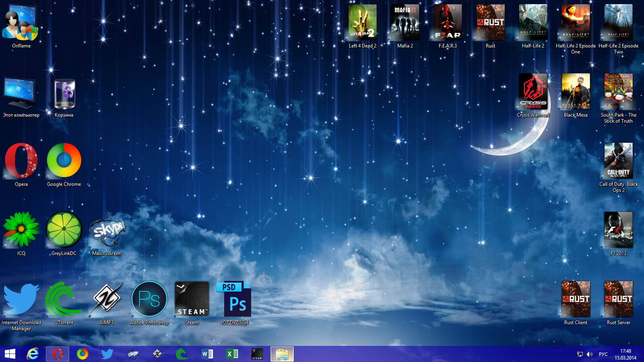
Task: Launch the Steam desktop shortcut
Action: coord(192,304)
